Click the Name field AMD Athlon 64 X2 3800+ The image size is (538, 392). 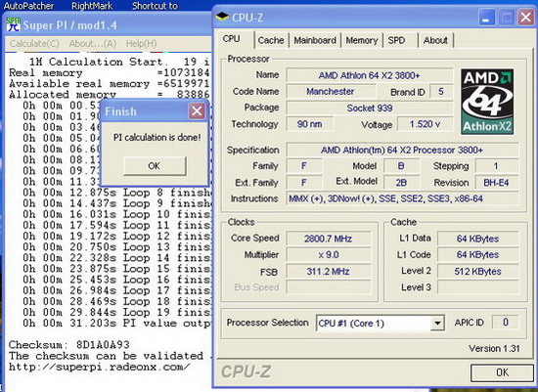369,75
